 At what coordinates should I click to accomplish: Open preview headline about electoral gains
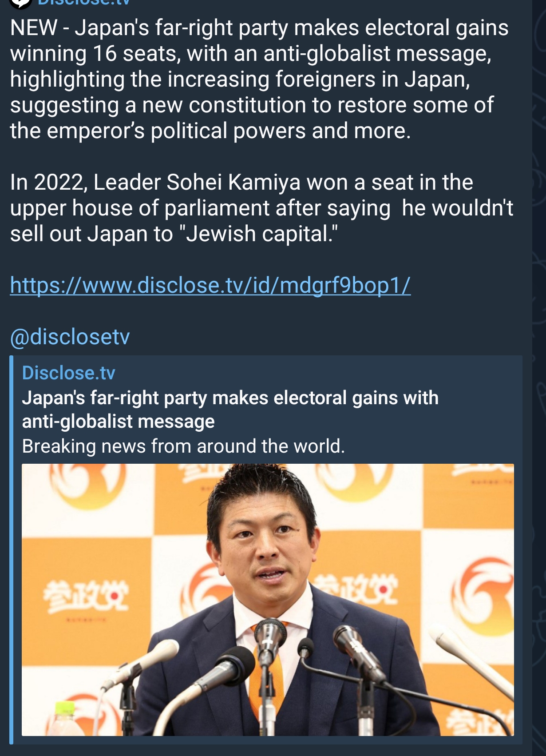click(230, 409)
